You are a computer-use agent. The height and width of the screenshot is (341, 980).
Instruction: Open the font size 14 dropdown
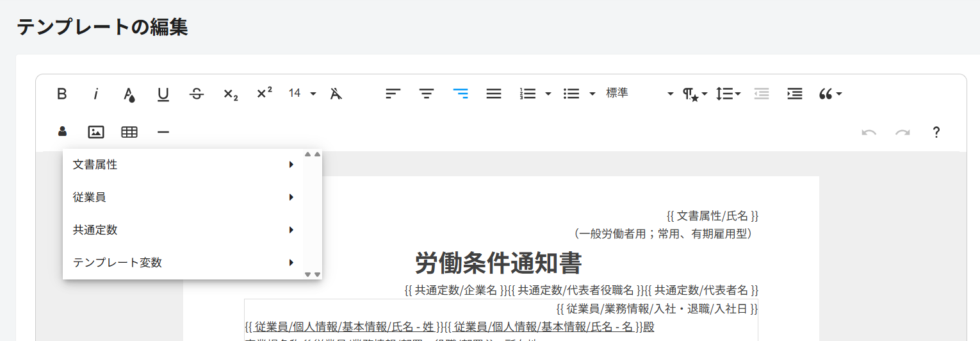302,94
